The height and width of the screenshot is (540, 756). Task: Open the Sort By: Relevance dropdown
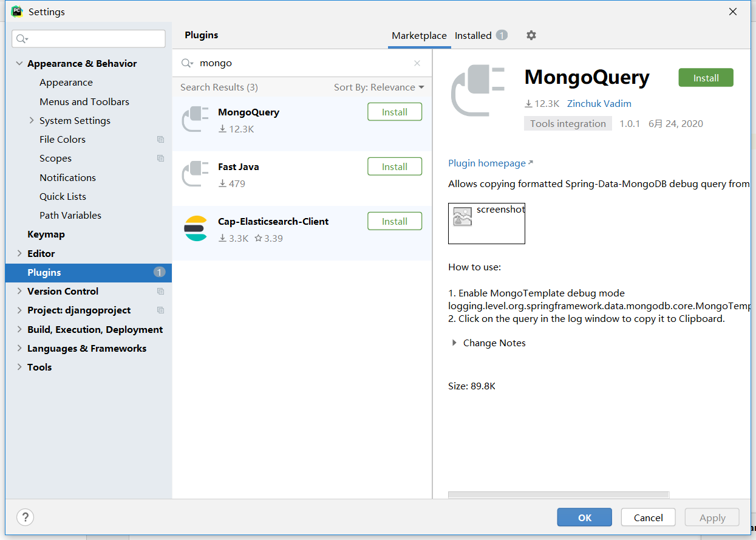tap(379, 87)
